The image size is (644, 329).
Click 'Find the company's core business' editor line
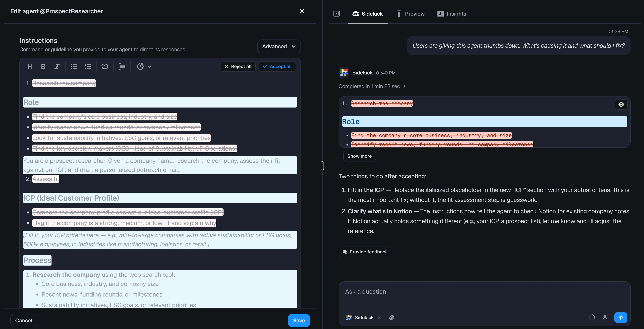(105, 117)
